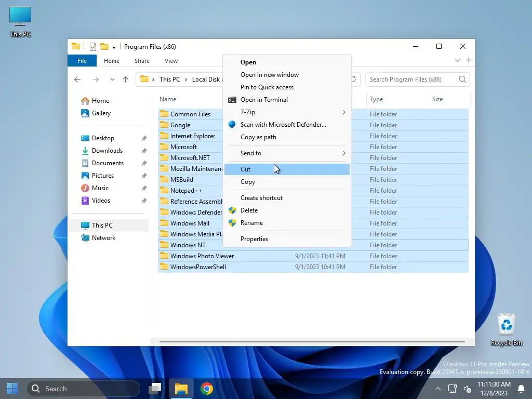Click the forward navigation arrow
The height and width of the screenshot is (399, 532).
pyautogui.click(x=96, y=79)
